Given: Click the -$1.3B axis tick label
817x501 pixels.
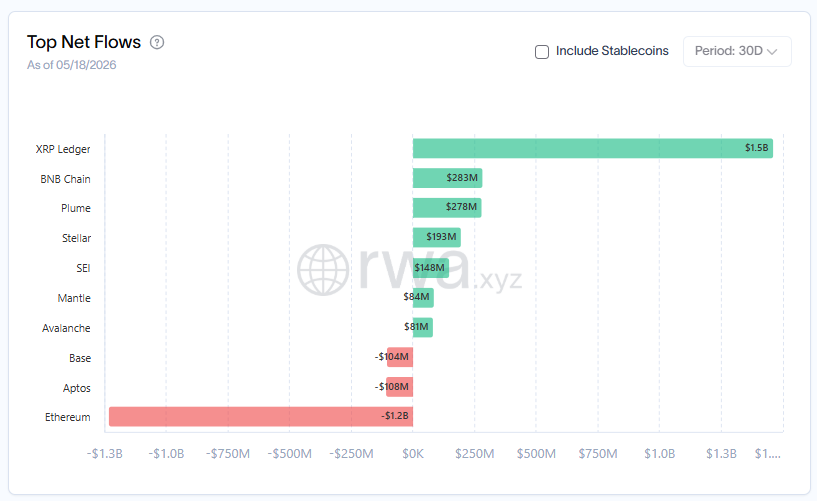Looking at the screenshot, I should (x=105, y=454).
